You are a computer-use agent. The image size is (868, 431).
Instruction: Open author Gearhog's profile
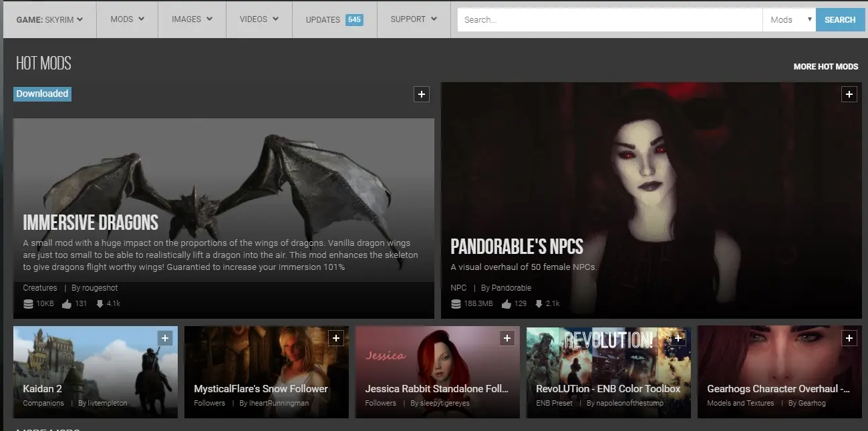click(812, 404)
